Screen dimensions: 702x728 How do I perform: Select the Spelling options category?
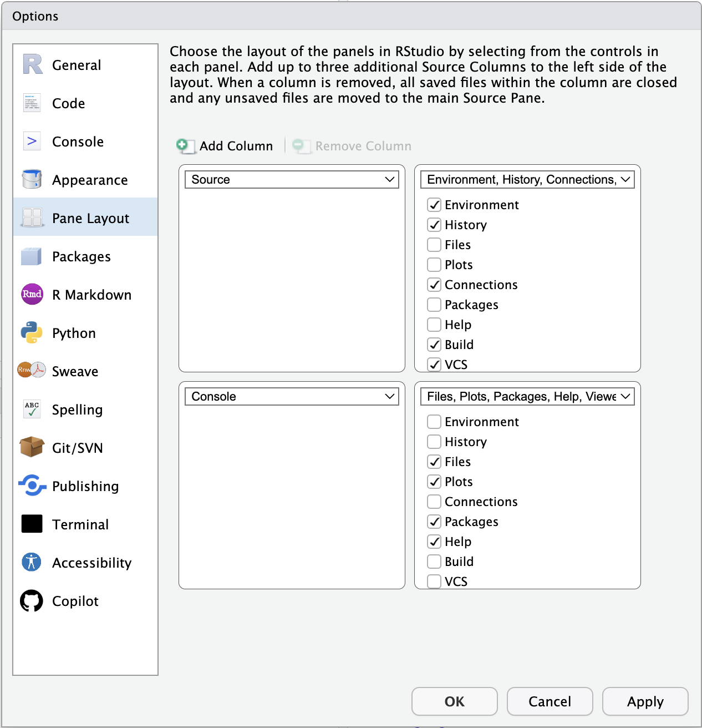(x=85, y=409)
